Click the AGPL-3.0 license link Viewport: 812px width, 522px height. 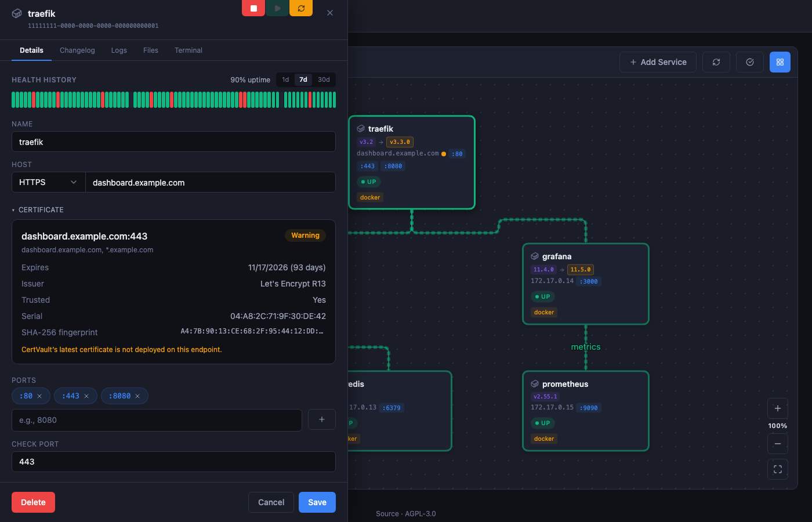click(x=420, y=514)
